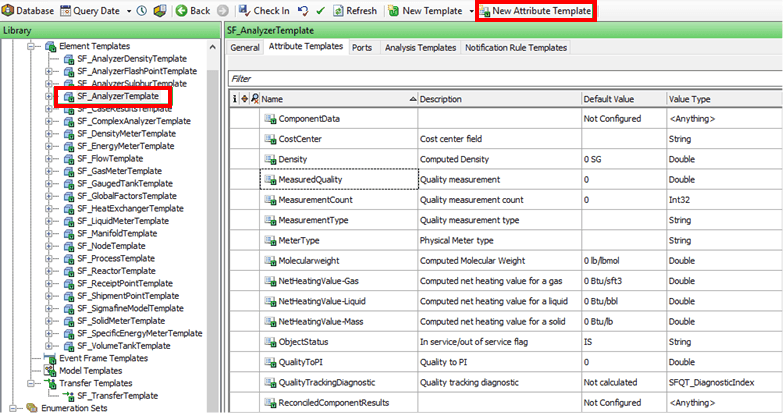Refresh the view via Refresh button

pos(355,10)
